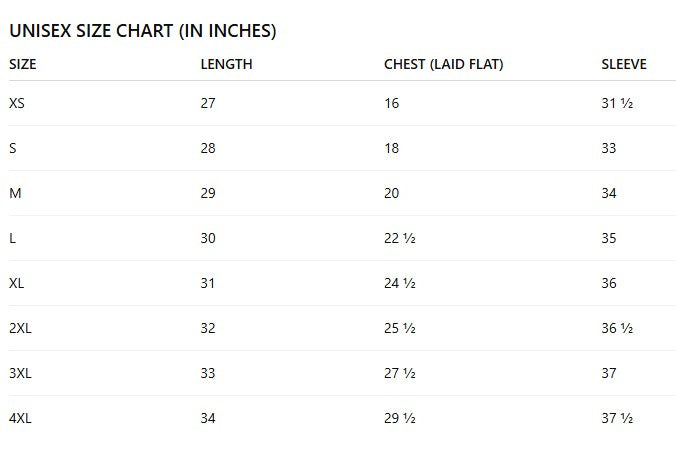Click the UNISEX SIZE CHART title
This screenshot has width=676, height=452.
[x=142, y=31]
